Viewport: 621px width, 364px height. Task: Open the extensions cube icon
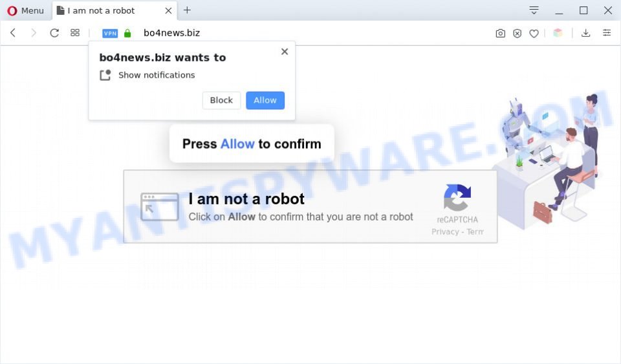(x=558, y=33)
